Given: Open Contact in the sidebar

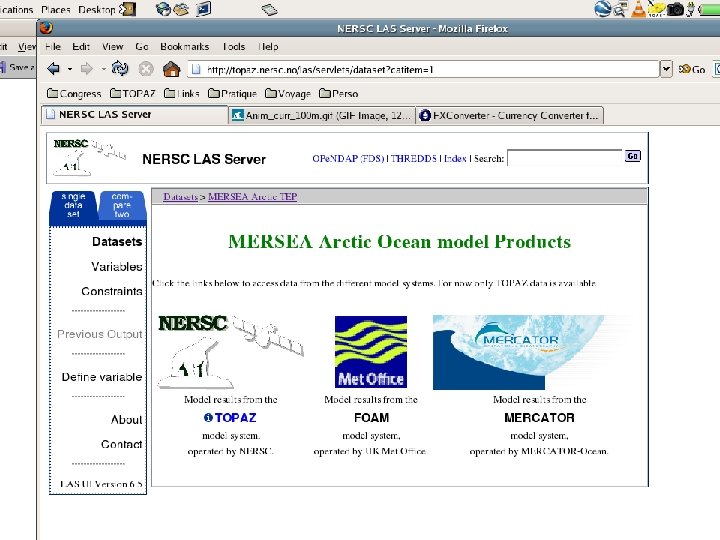Looking at the screenshot, I should [122, 444].
